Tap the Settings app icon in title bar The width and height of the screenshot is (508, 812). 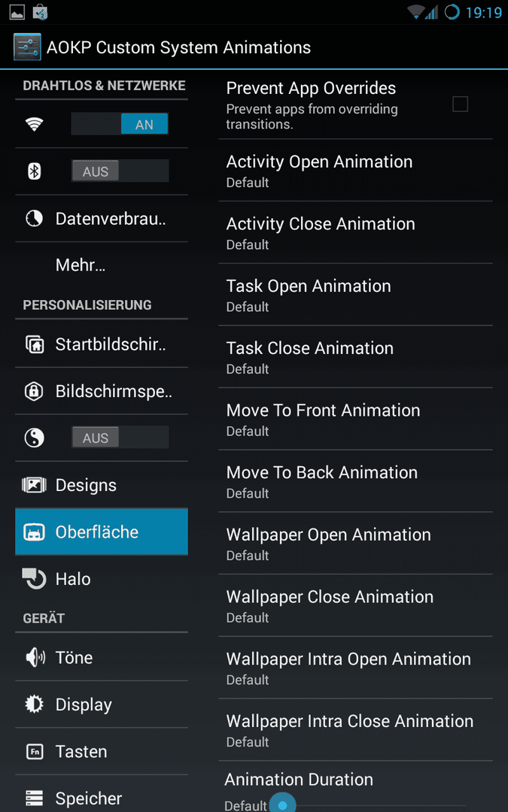(x=28, y=47)
